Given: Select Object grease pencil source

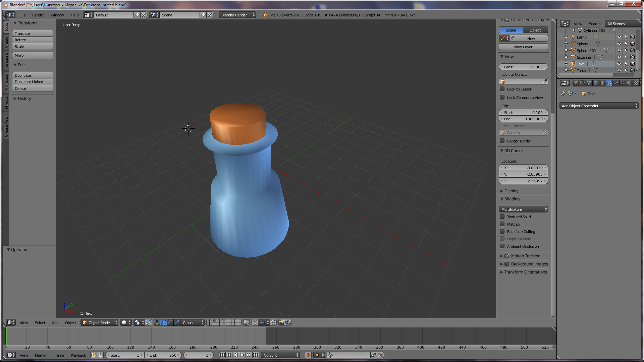Looking at the screenshot, I should click(535, 30).
